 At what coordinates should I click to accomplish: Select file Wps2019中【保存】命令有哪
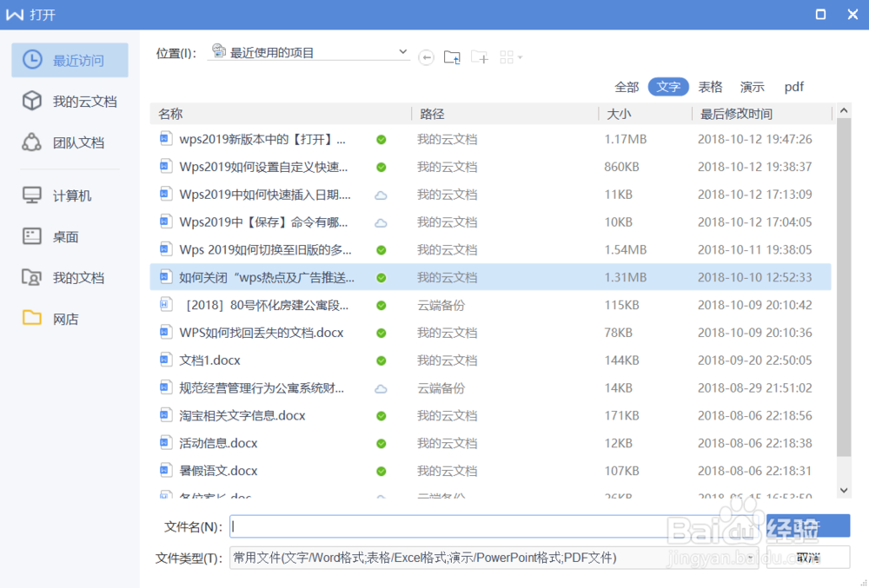490,222
